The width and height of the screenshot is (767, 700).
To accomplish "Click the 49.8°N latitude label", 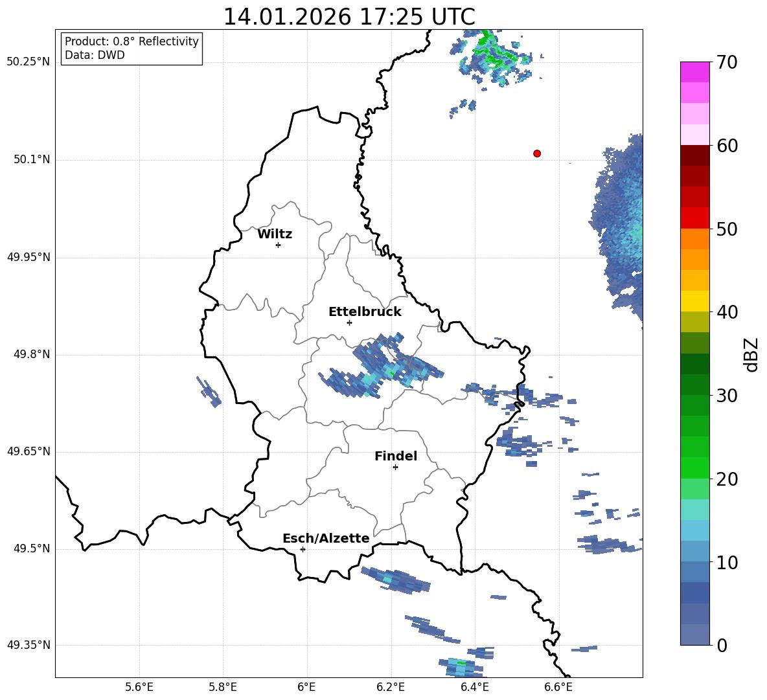I will (32, 354).
